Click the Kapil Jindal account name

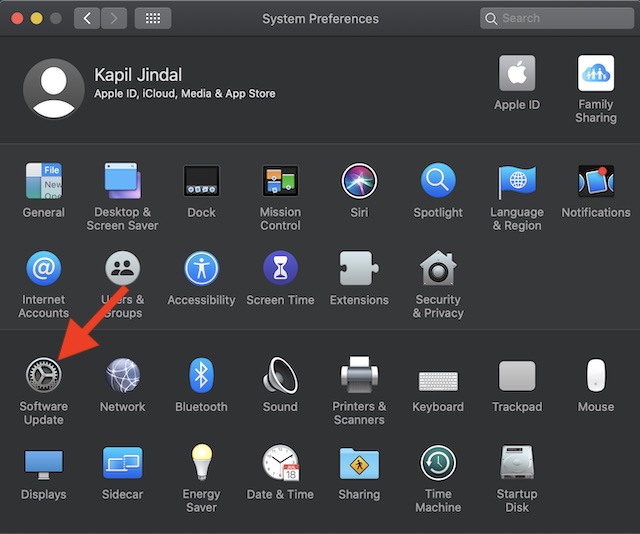pos(138,75)
